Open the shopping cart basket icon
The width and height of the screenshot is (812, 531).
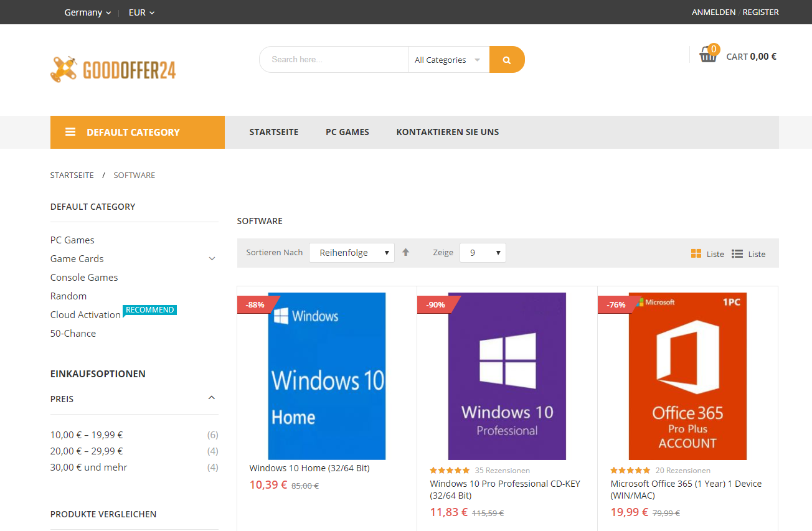pos(708,55)
